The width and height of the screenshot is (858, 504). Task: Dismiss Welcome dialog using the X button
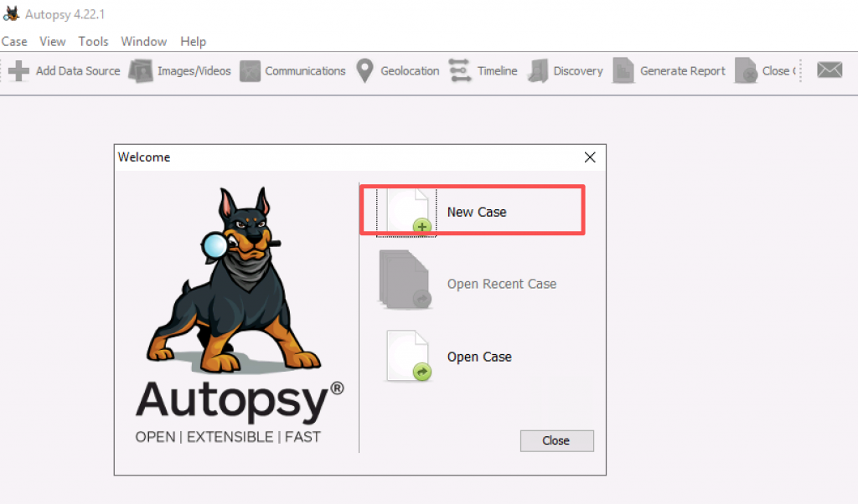(x=590, y=157)
